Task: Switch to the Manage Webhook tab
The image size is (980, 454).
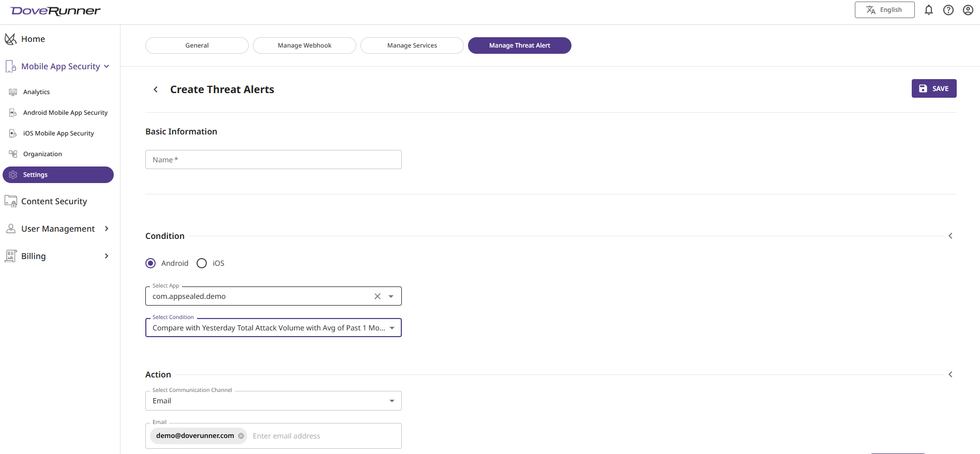Action: point(305,46)
